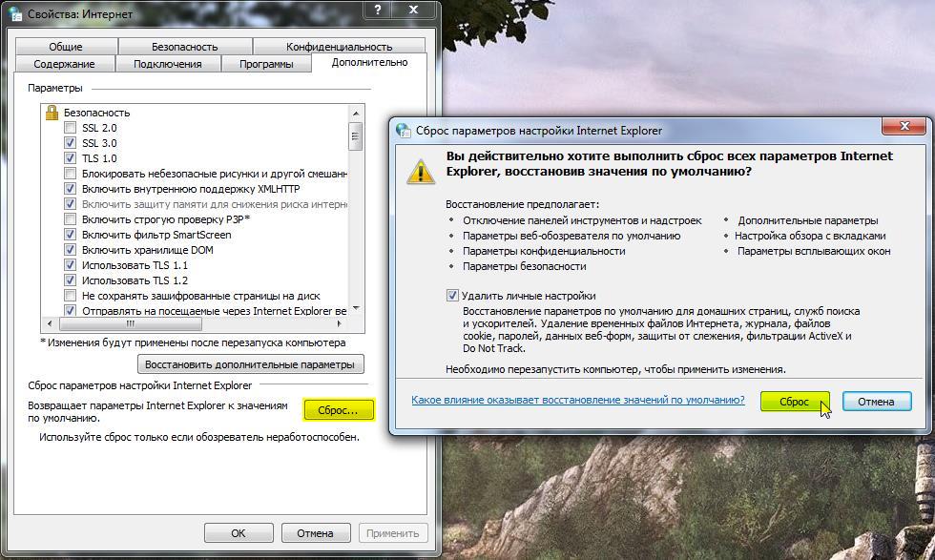This screenshot has height=560, width=935.
Task: Toggle Использовать TLS 1.2 checkbox
Action: 71,280
